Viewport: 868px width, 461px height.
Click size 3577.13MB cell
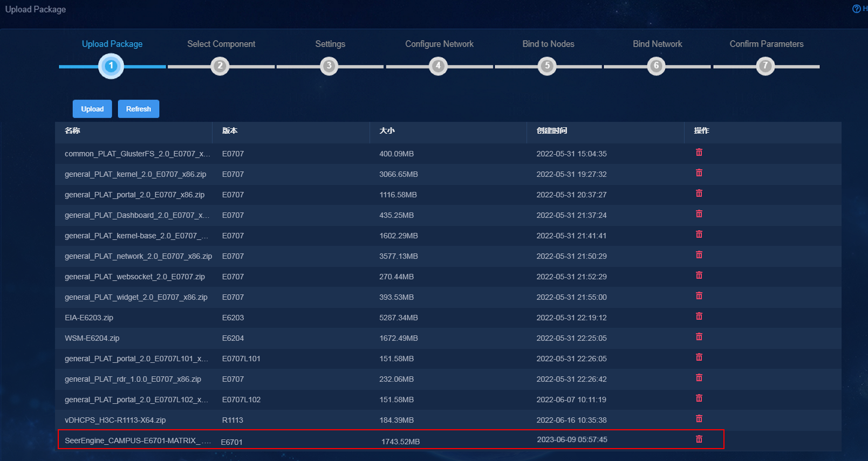pos(398,256)
